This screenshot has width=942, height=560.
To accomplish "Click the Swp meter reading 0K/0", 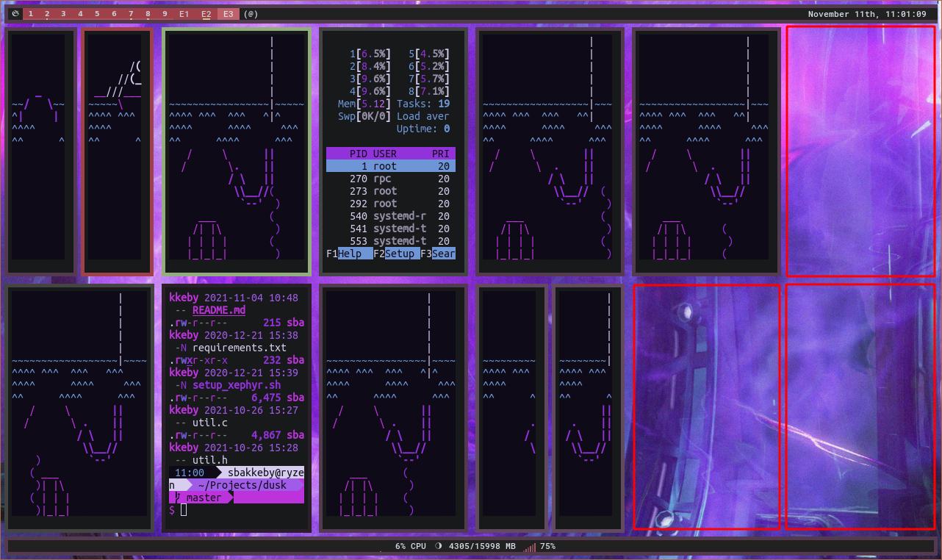I will click(364, 116).
